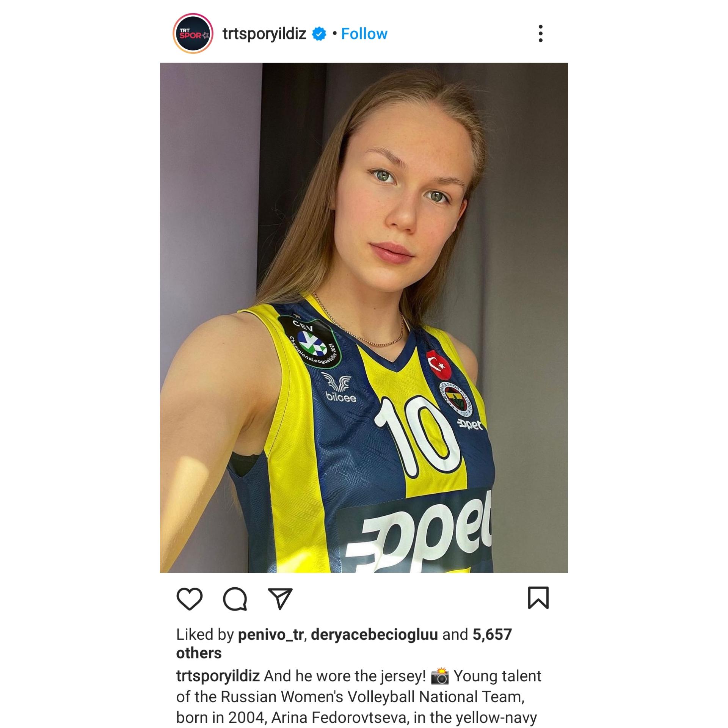Screen dimensions: 728x728
Task: Visit deryacebecioglu's profile from the likes line
Action: coord(374,634)
